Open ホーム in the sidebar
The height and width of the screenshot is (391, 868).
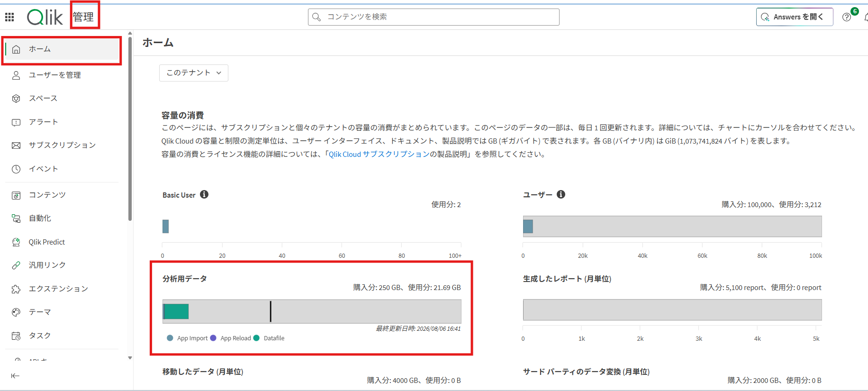(62, 49)
